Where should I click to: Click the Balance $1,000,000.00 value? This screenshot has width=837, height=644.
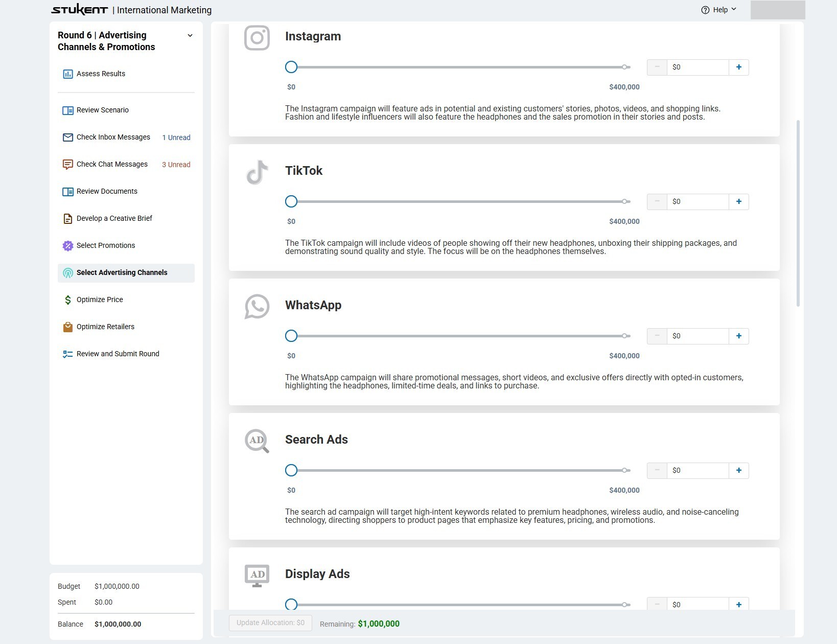pyautogui.click(x=118, y=625)
